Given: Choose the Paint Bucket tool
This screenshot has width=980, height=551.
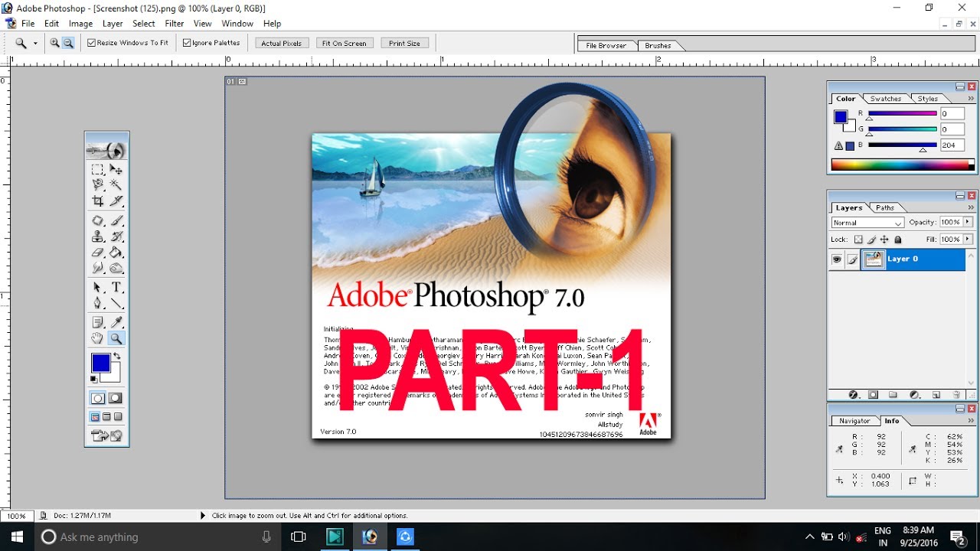Looking at the screenshot, I should click(116, 253).
